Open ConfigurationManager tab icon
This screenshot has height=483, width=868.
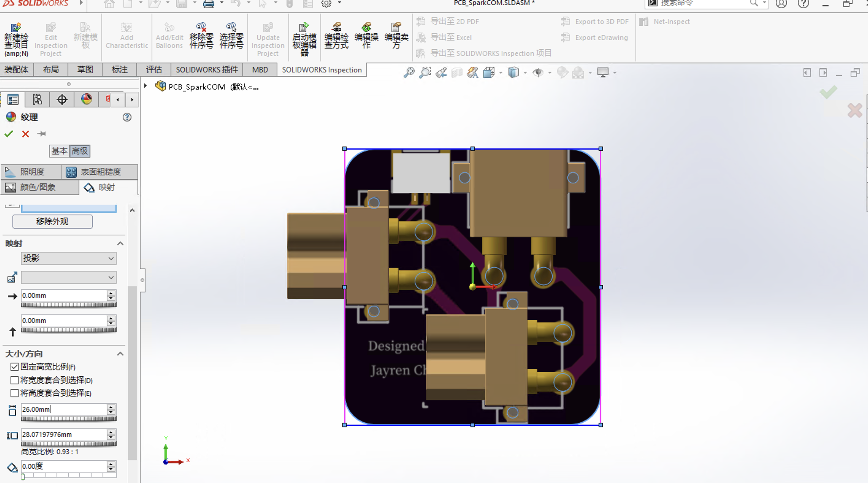(x=37, y=100)
